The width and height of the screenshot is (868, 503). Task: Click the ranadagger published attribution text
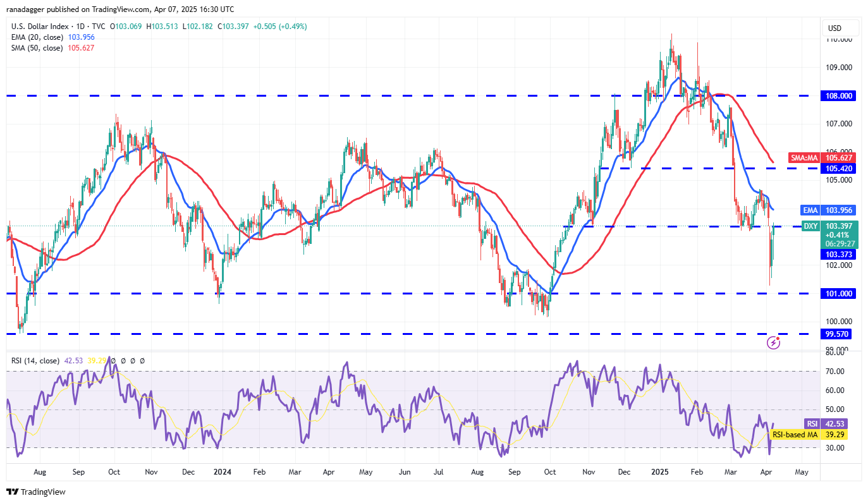119,9
